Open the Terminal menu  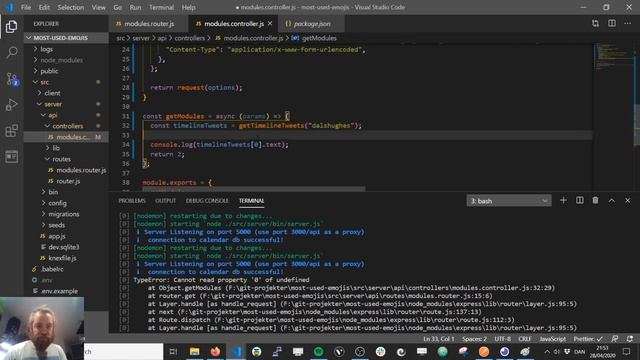[x=161, y=7]
